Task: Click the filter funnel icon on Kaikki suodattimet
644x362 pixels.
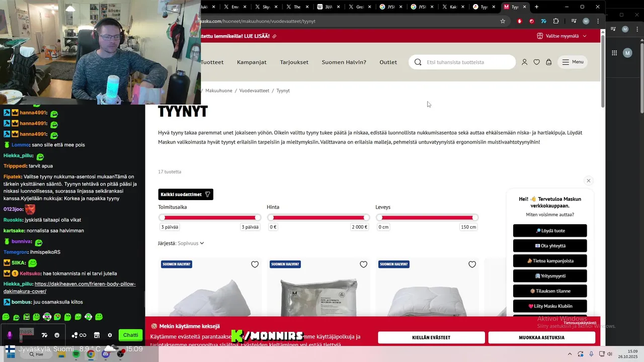Action: click(x=207, y=194)
